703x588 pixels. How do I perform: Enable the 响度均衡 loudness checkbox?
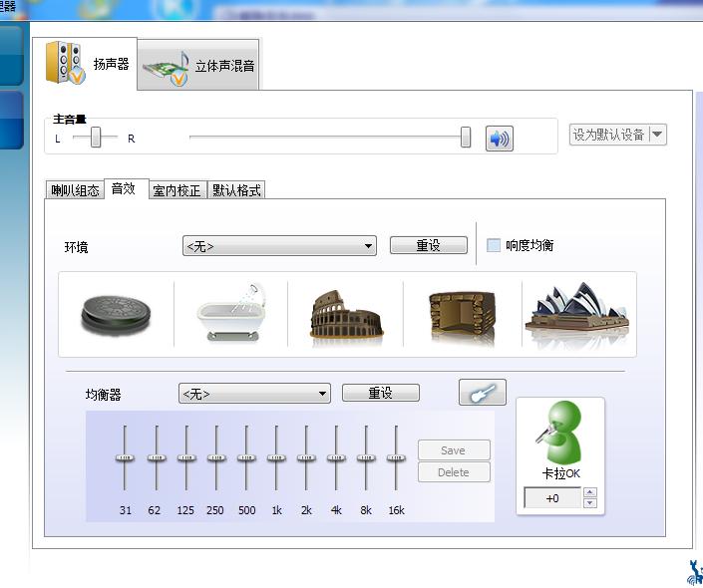[x=494, y=245]
